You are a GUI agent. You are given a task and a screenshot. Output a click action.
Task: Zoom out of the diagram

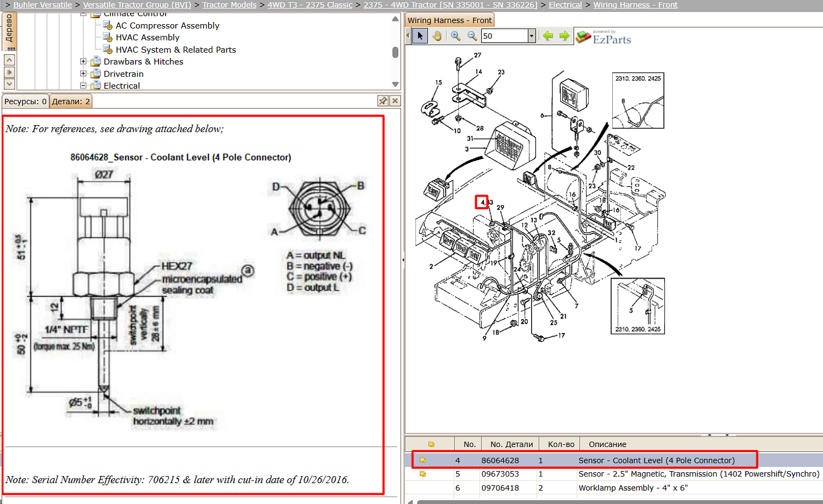point(472,36)
